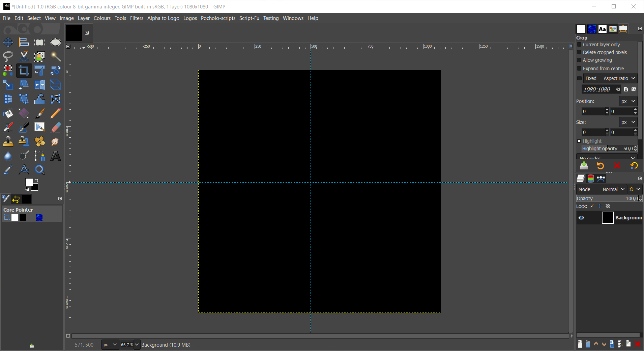The image size is (644, 351).
Task: Open Position units px dropdown
Action: 628,101
